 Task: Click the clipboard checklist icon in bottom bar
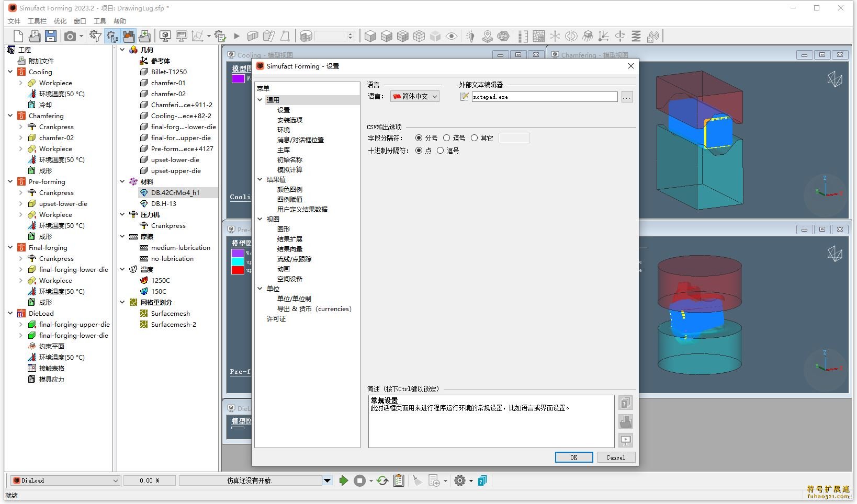coord(399,480)
